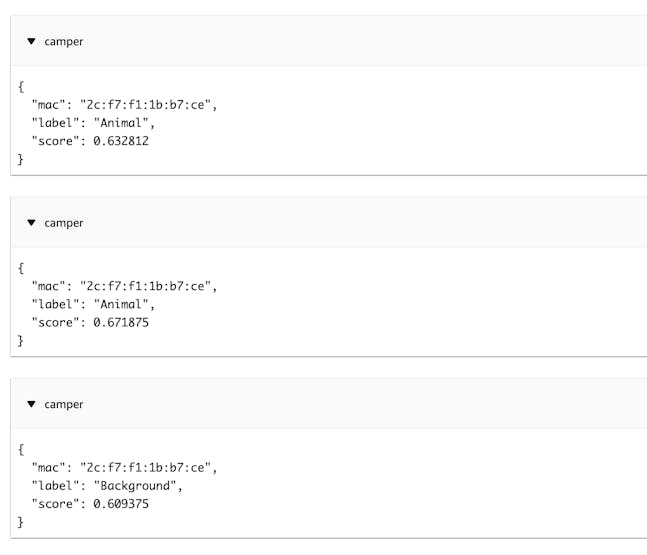The height and width of the screenshot is (555, 647).
Task: Click the camper topic name in the first panel
Action: coord(64,42)
